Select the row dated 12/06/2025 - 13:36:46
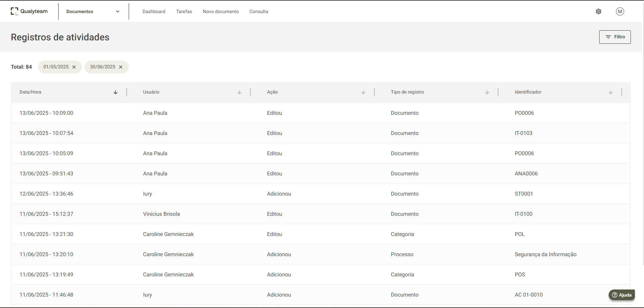This screenshot has width=644, height=308. click(x=321, y=194)
